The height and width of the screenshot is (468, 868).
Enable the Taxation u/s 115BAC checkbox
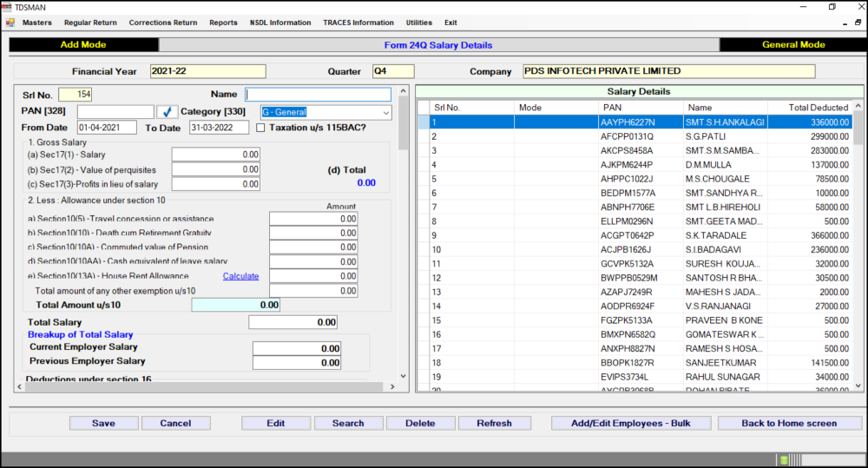[262, 128]
